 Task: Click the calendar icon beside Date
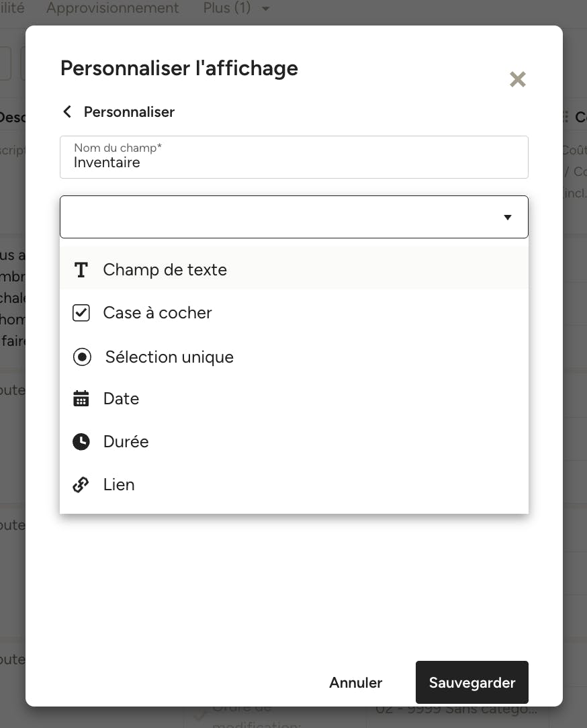pyautogui.click(x=81, y=398)
